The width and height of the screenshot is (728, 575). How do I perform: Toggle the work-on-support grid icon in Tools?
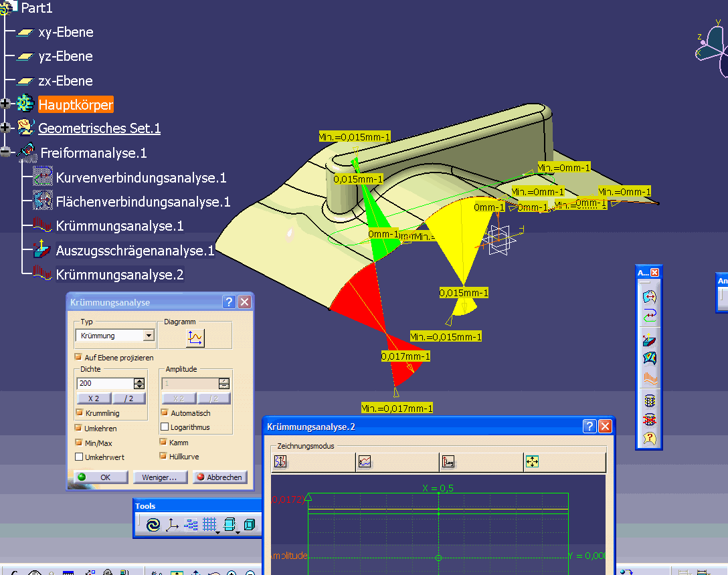click(209, 524)
